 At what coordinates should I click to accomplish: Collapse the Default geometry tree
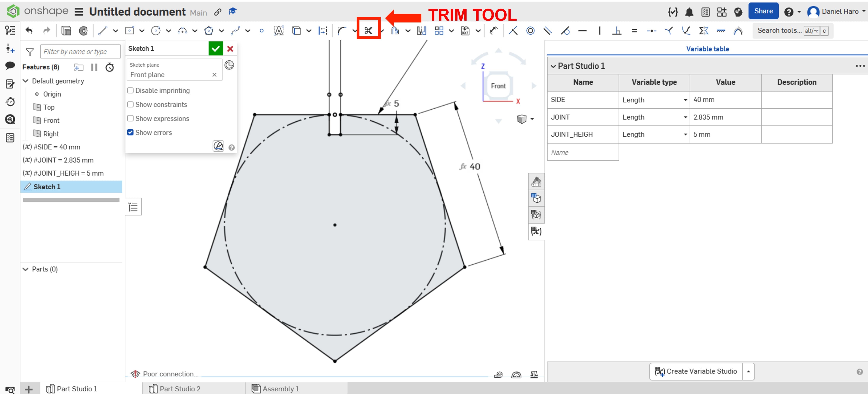(26, 81)
